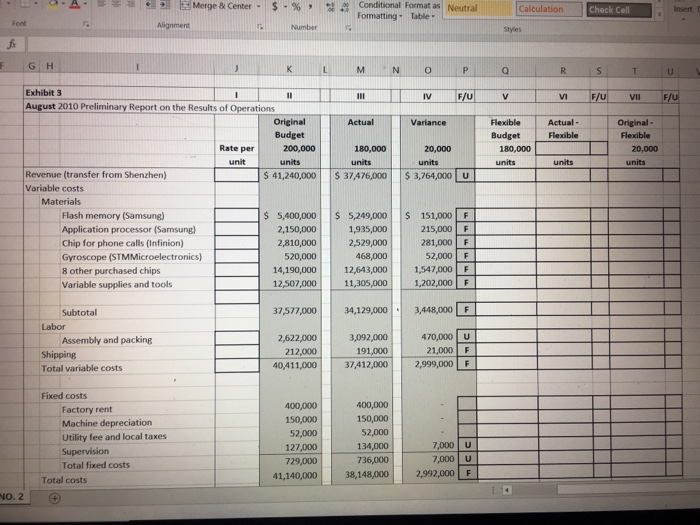Screen dimensions: 700x525
Task: Select the $3,764,000 revenue variance cell
Action: pyautogui.click(x=428, y=176)
